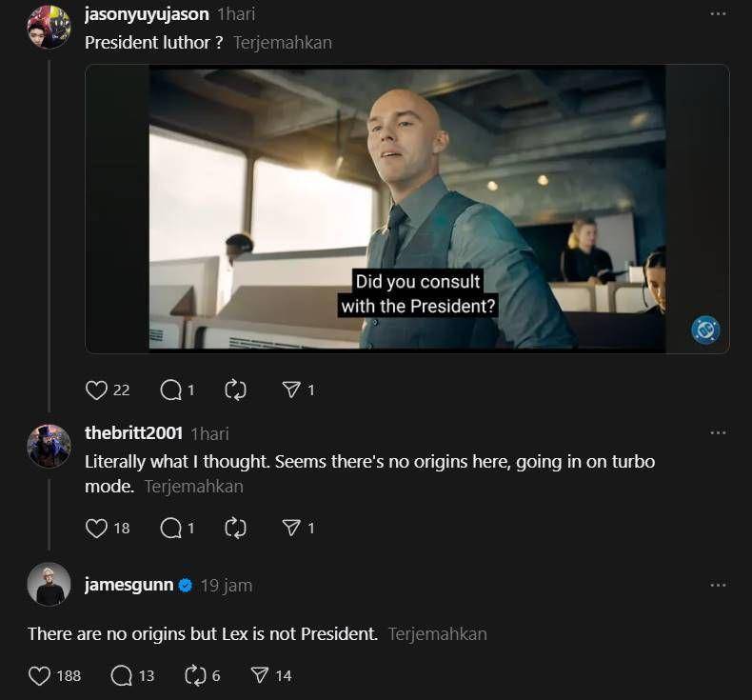Open replies on jasonyuyujason's post

coord(170,390)
